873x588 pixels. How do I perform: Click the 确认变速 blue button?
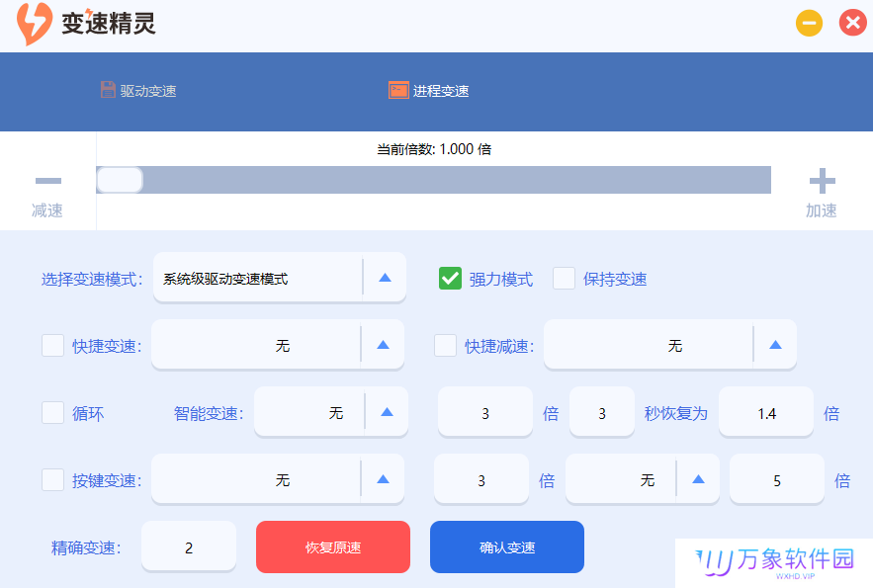[507, 546]
